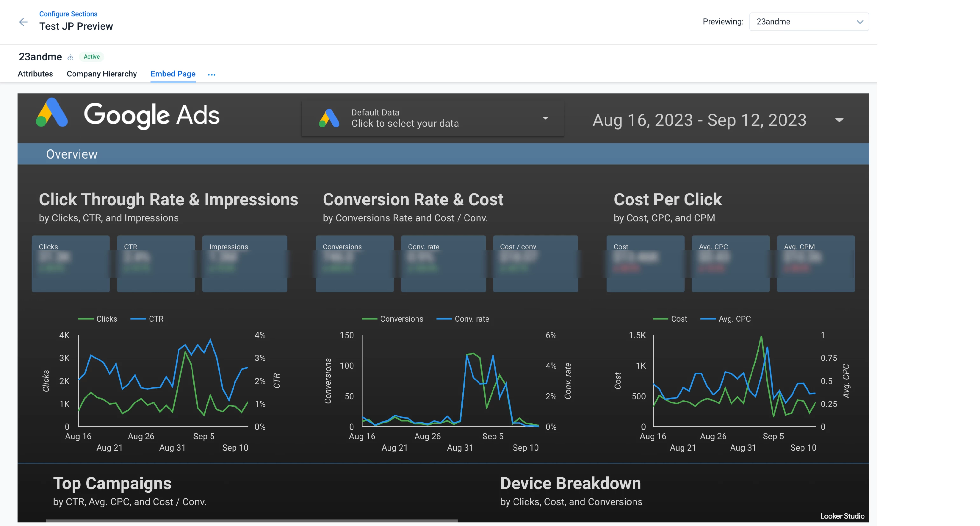Expand the Default Data source selector
Screen dimensions: 980x526
pos(545,118)
